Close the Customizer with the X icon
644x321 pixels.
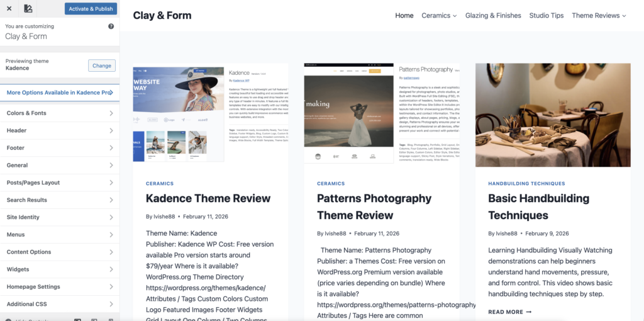coord(9,9)
